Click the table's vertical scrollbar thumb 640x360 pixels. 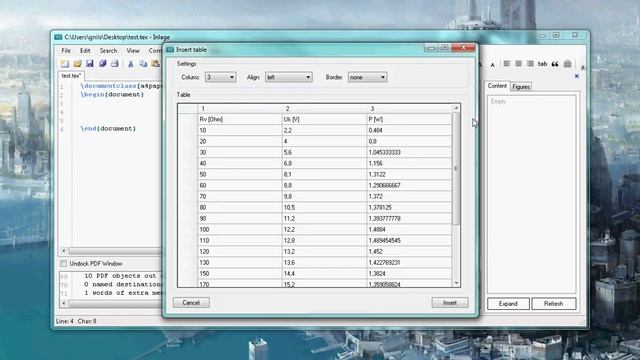[x=456, y=168]
